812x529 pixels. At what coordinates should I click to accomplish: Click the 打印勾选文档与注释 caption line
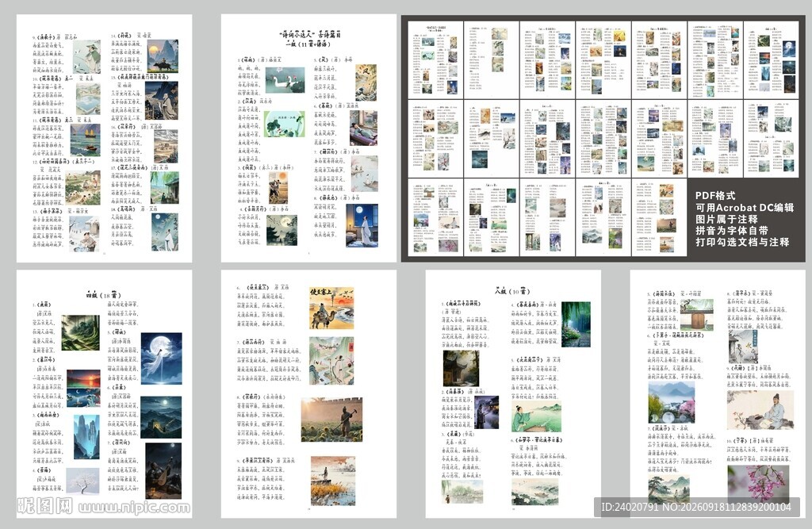pos(742,242)
